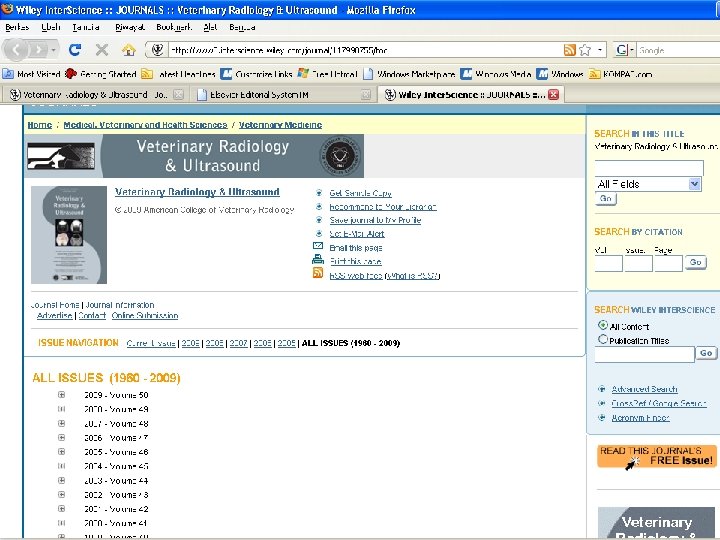The width and height of the screenshot is (720, 540).
Task: Open the Alat menu
Action: point(210,27)
